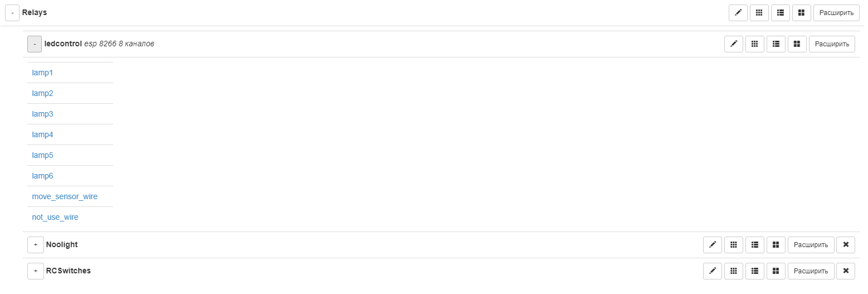Switch Noolight to small grid view
Image resolution: width=868 pixels, height=294 pixels.
(734, 244)
